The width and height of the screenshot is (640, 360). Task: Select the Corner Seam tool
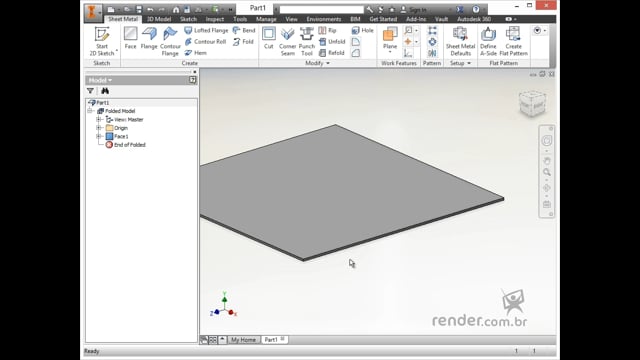tap(287, 41)
